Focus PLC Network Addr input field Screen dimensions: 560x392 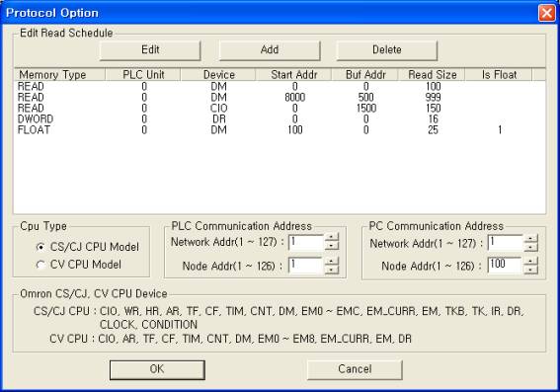[x=306, y=243]
